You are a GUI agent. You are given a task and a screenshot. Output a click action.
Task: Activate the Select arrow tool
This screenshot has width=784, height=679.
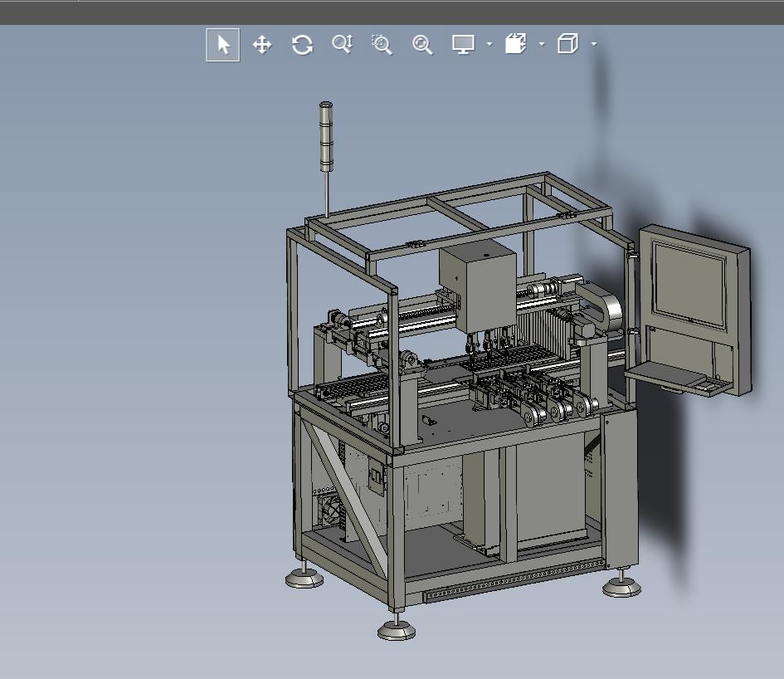pyautogui.click(x=223, y=45)
